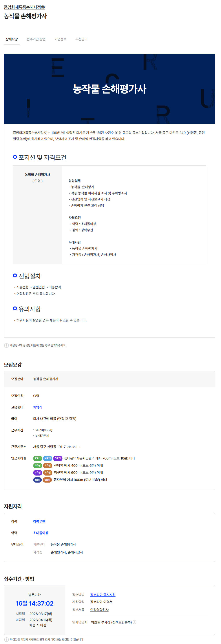Click the info icon beside 채용정보 notice

7,345
